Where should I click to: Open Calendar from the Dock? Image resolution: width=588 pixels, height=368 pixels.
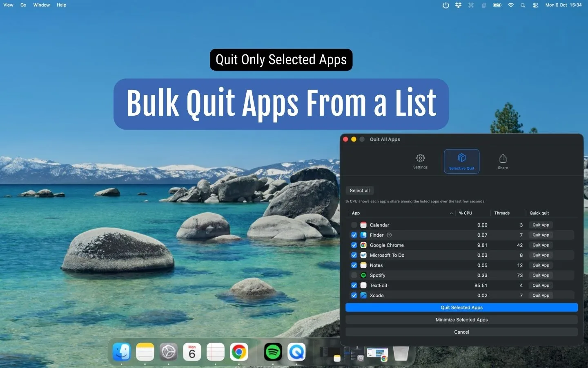point(192,352)
